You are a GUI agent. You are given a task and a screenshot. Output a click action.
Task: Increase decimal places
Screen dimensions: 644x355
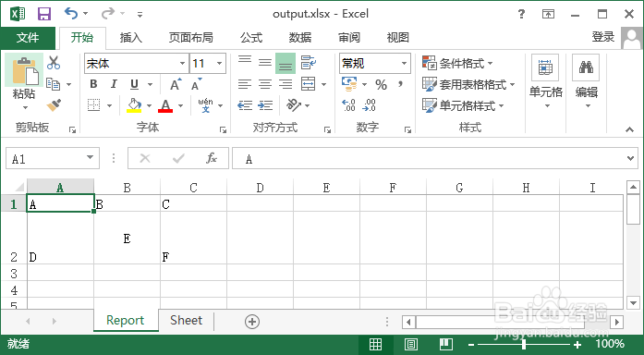tap(348, 105)
